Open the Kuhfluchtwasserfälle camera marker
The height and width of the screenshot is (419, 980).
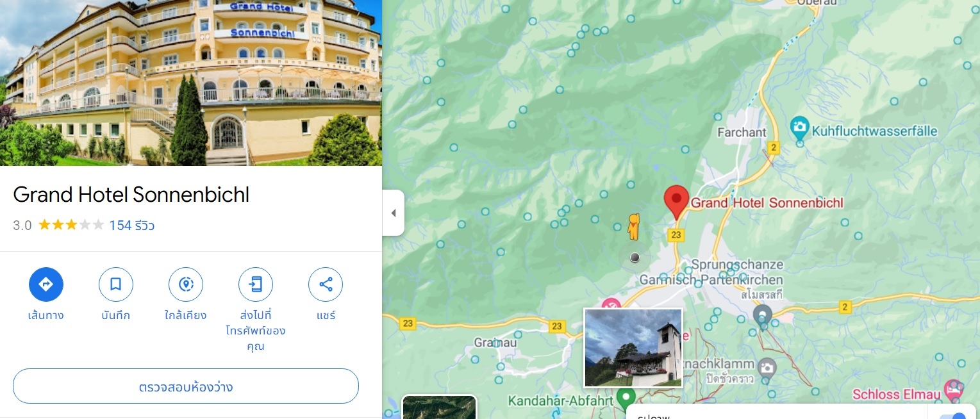(x=799, y=127)
